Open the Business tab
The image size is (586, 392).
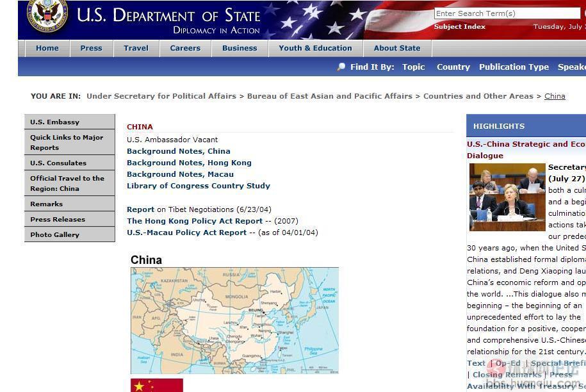click(x=240, y=48)
